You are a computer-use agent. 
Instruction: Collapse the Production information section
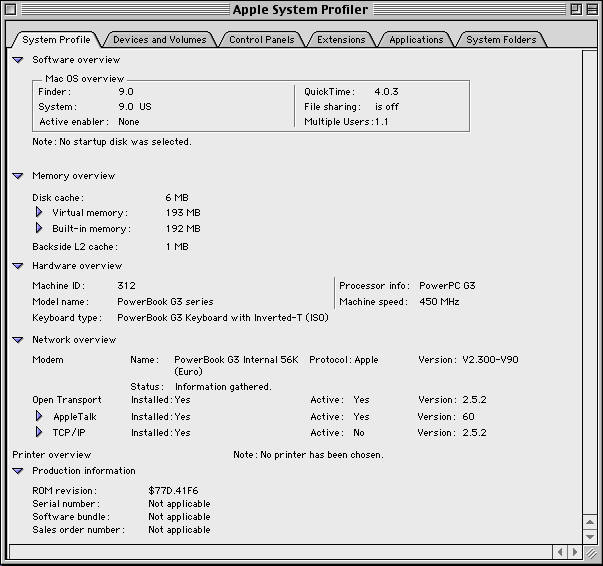click(18, 471)
